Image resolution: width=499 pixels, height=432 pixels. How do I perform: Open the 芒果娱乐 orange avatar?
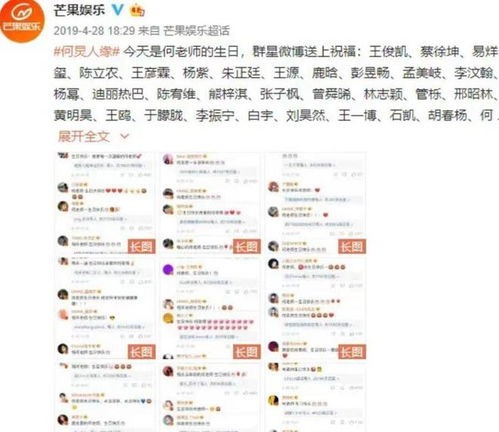coord(22,21)
